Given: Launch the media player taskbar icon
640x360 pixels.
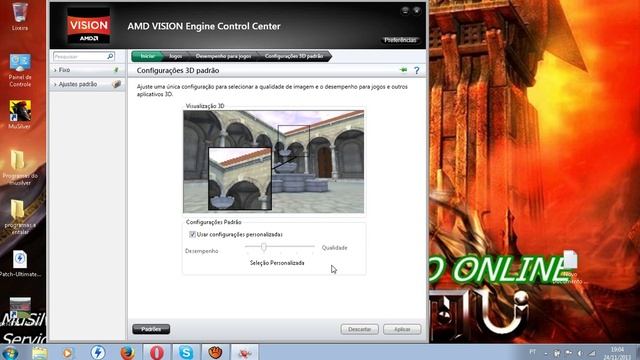Looking at the screenshot, I should (x=68, y=353).
